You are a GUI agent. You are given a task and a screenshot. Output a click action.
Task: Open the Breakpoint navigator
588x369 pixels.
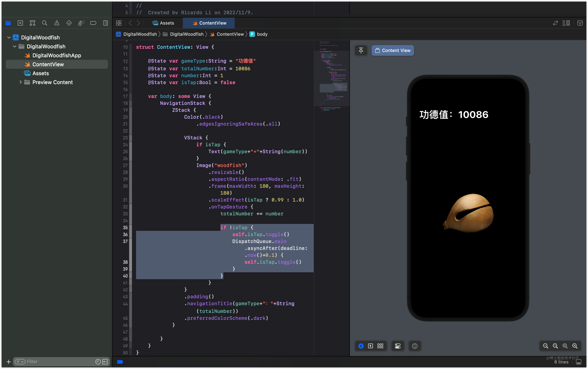point(93,23)
